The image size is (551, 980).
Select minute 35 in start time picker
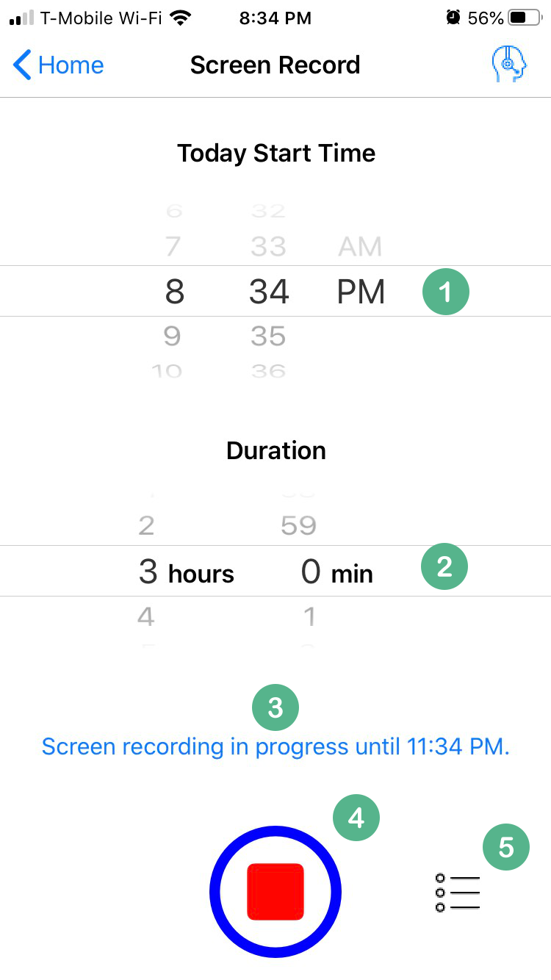(268, 336)
